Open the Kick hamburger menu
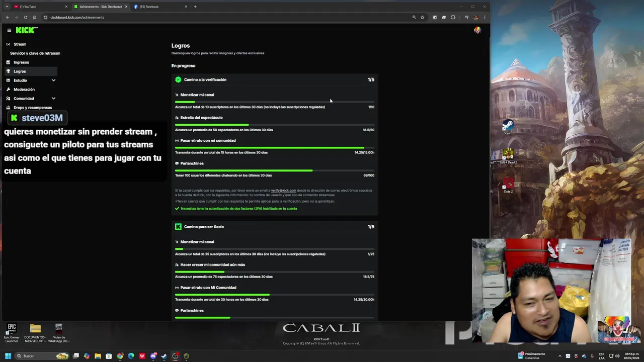 point(9,30)
